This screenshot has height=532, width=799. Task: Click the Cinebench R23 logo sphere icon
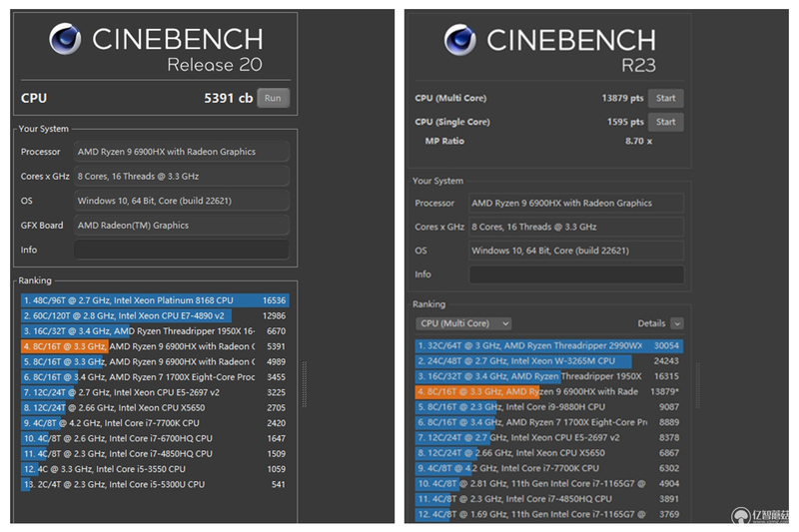tap(460, 40)
